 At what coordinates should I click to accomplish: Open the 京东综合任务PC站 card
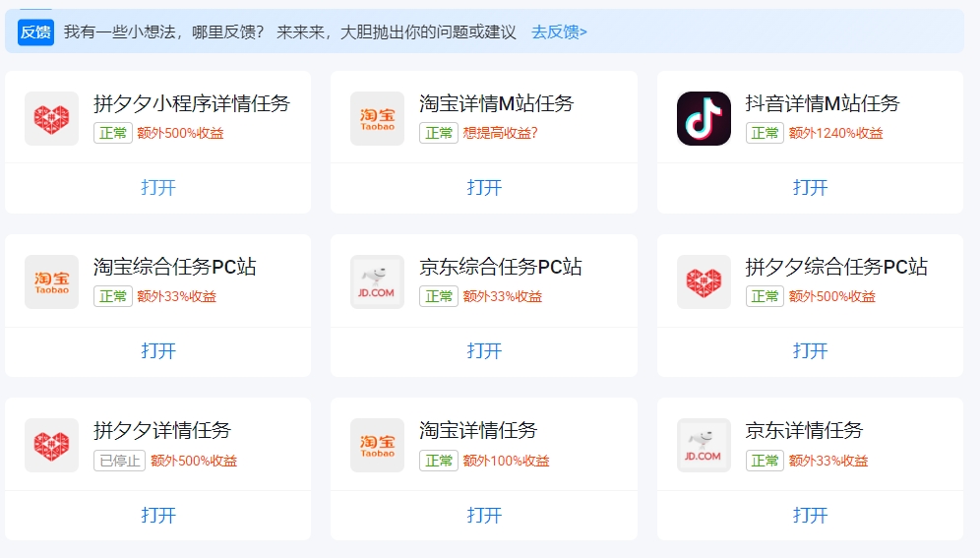point(484,350)
